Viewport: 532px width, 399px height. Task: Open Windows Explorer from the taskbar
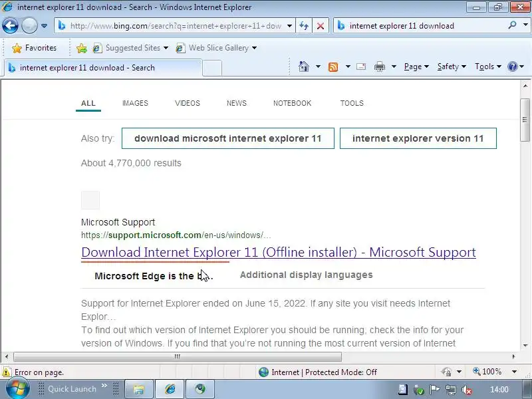138,389
